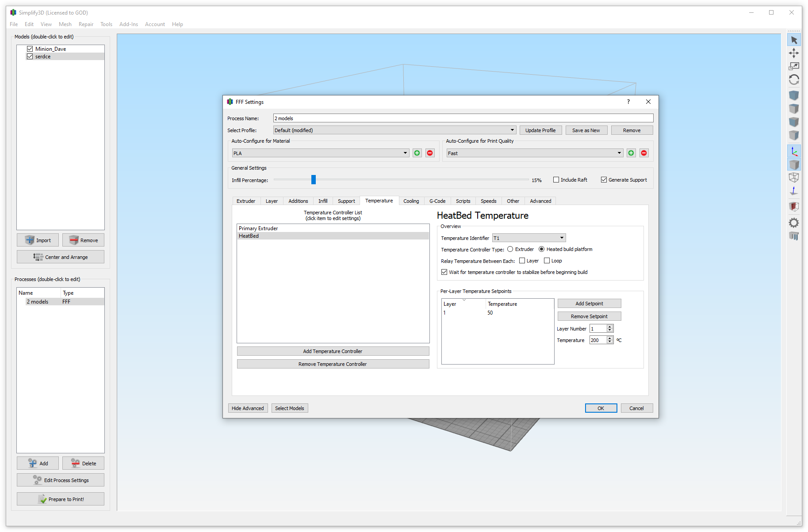Click the Infill Percentage slider handle
Viewport: 808px width, 532px height.
[x=314, y=179]
